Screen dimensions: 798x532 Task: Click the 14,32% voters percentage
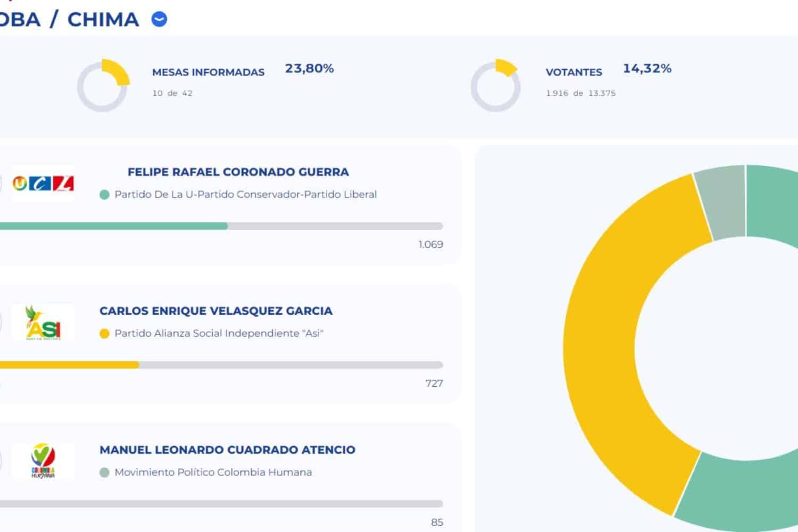coord(647,69)
